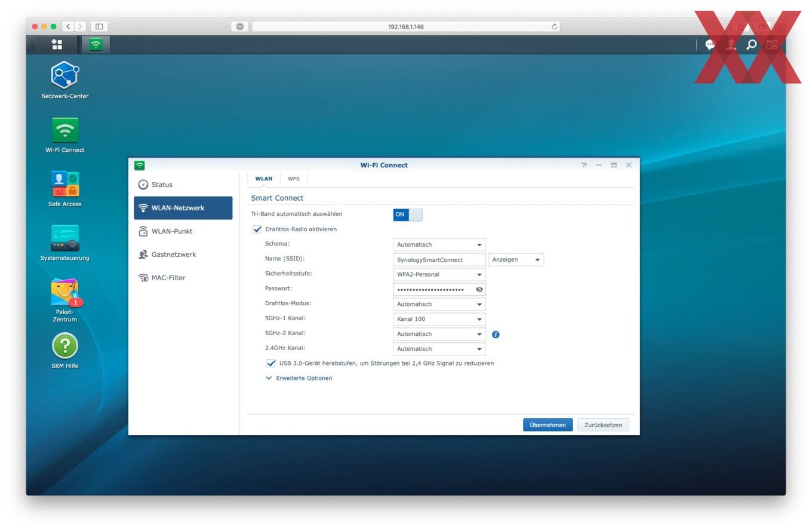812x530 pixels.
Task: Click the Wi-Fi Connect window title icon
Action: point(140,166)
